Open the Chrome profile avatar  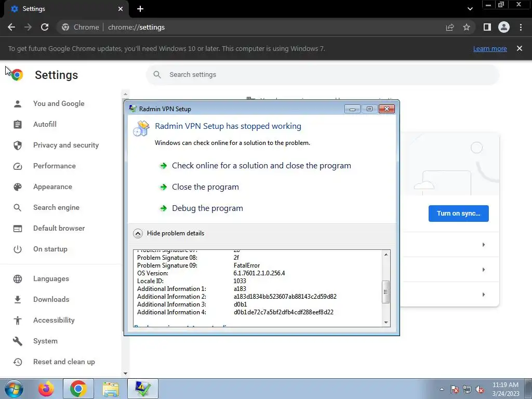coord(504,27)
